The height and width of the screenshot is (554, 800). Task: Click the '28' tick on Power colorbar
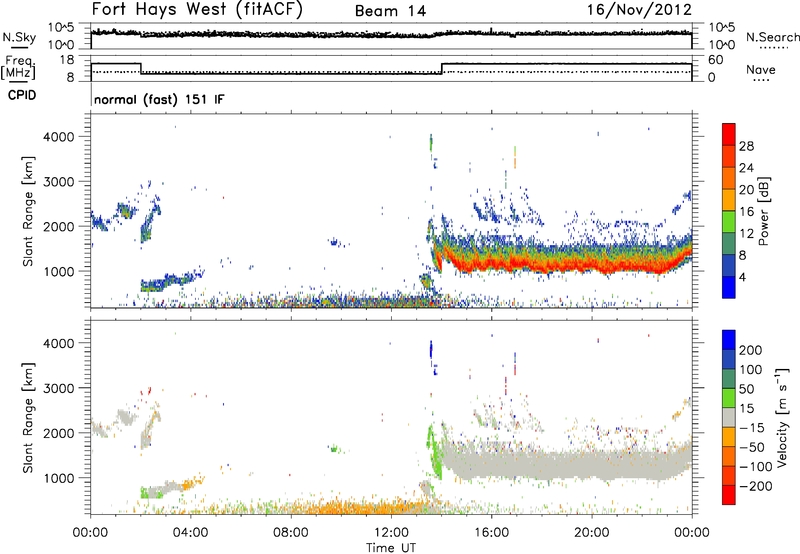click(746, 146)
